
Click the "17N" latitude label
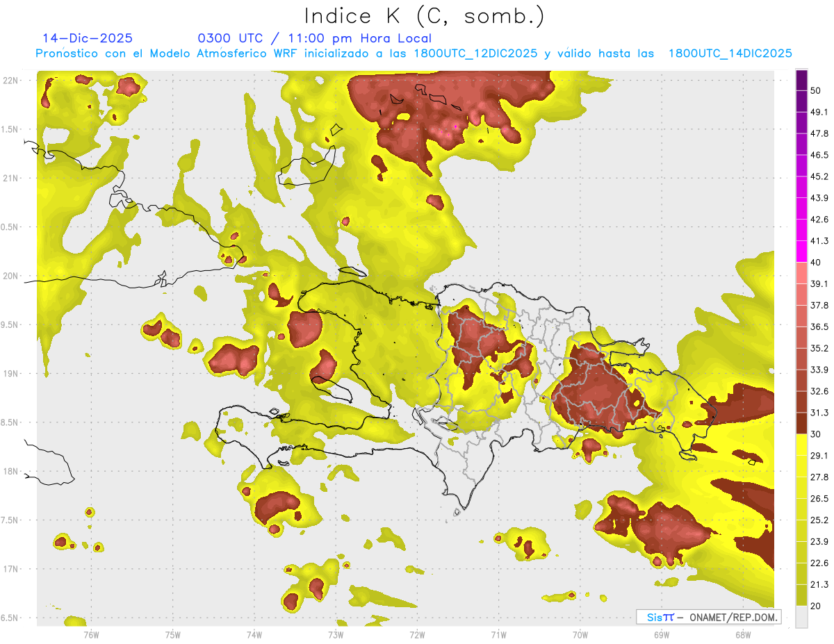tap(12, 569)
